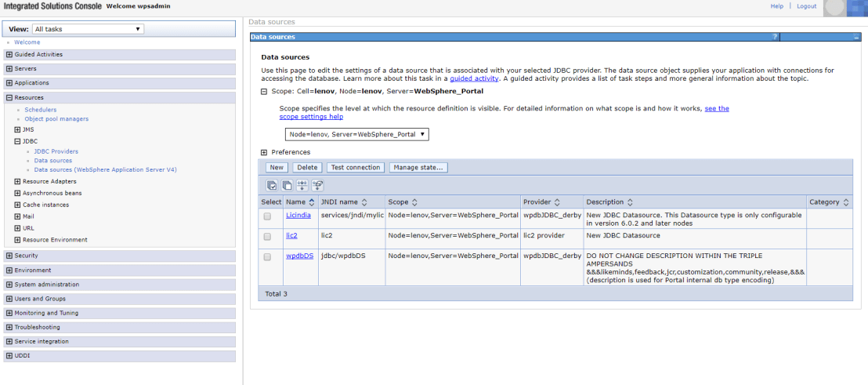Click the Logout link

pyautogui.click(x=806, y=6)
